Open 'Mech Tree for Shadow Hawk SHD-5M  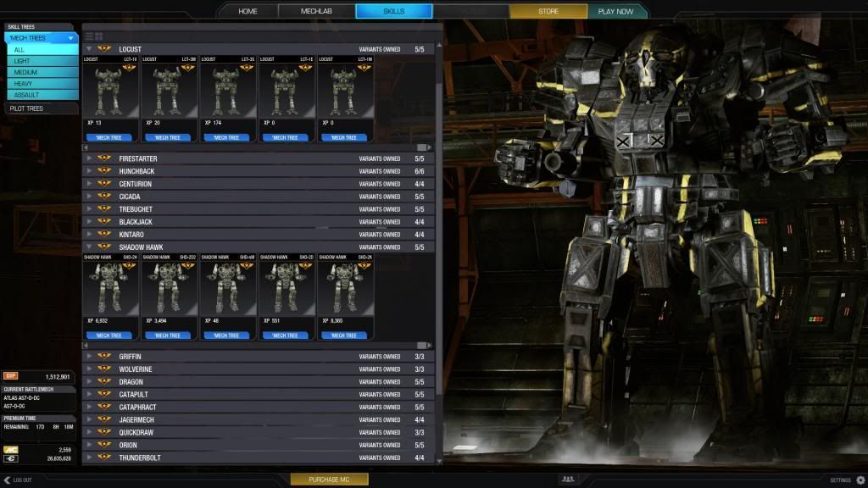pyautogui.click(x=226, y=335)
